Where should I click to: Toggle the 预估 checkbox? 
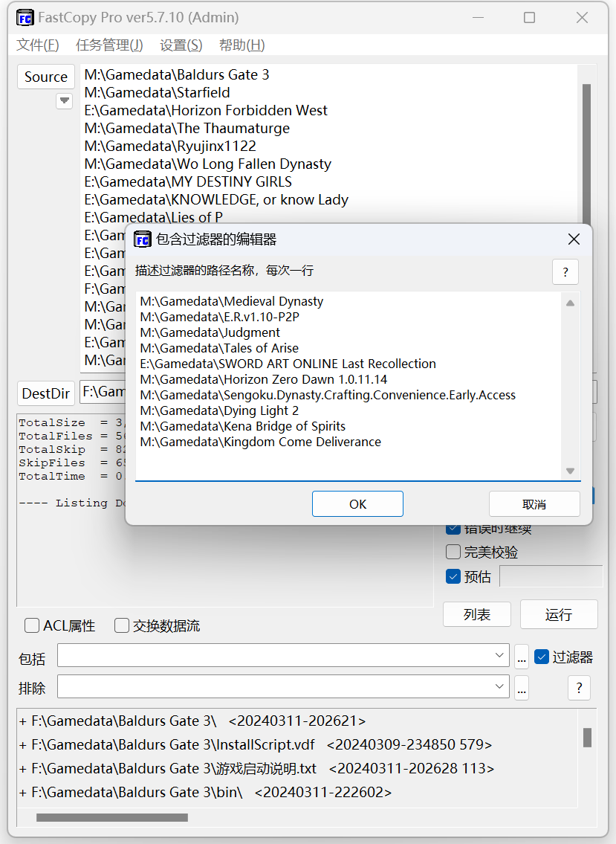tap(453, 576)
